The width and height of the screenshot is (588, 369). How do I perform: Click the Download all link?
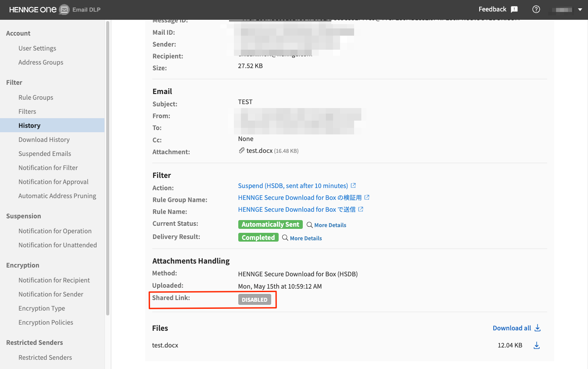(x=512, y=328)
